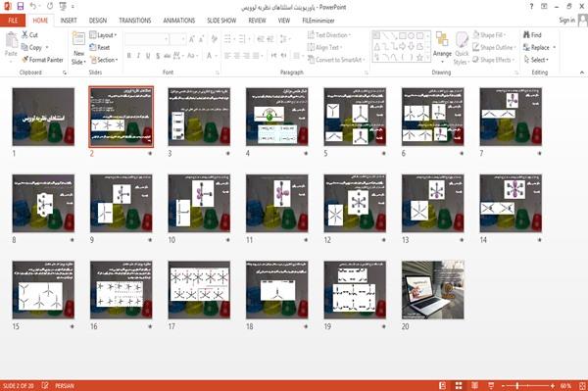The width and height of the screenshot is (588, 391).
Task: Adjust the zoom slider handle
Action: 517,386
